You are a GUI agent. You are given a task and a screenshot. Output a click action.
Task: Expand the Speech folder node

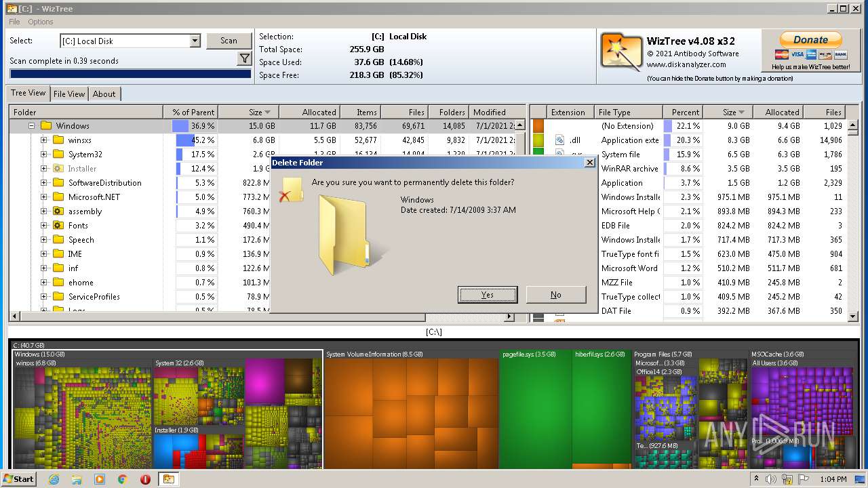[x=43, y=240]
